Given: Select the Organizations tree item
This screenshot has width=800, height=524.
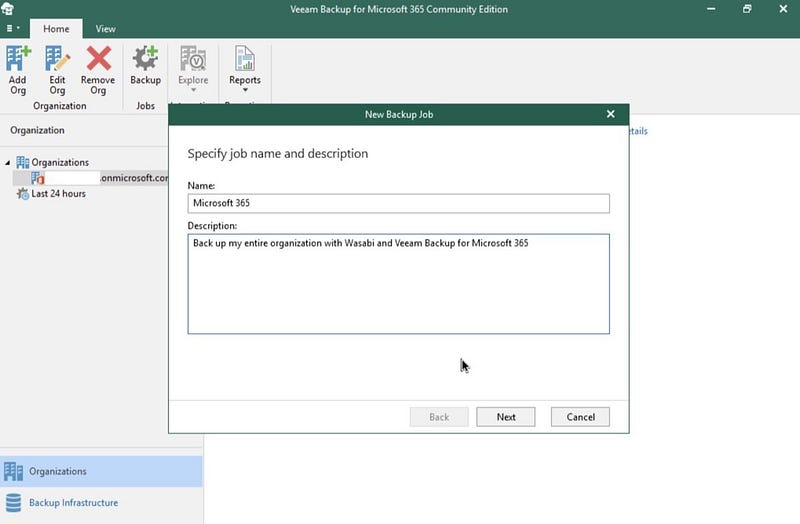Looking at the screenshot, I should point(60,162).
